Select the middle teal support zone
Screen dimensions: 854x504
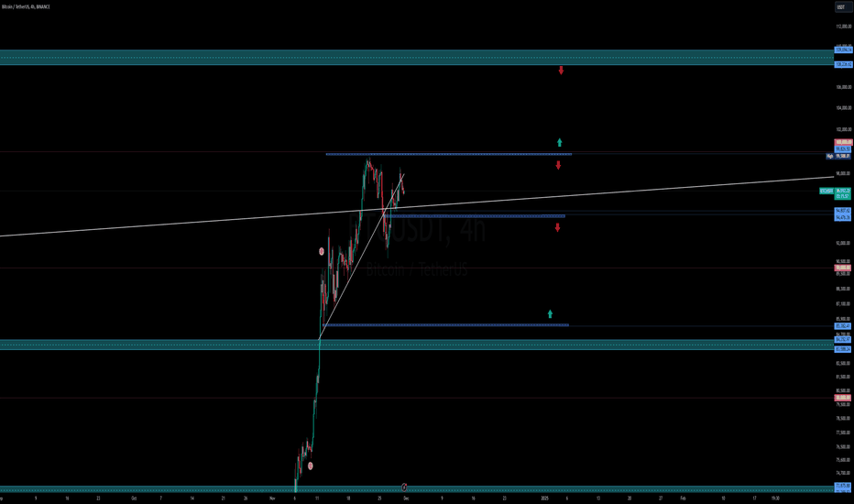(x=417, y=345)
